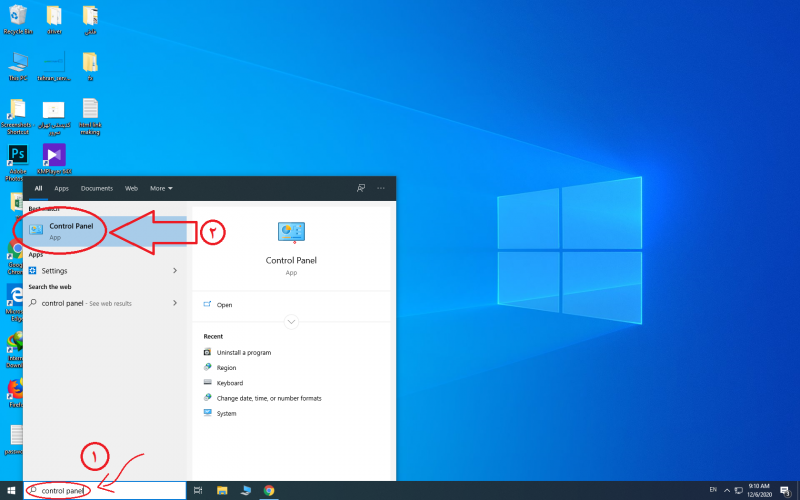Open the notification action center icon

[x=785, y=490]
